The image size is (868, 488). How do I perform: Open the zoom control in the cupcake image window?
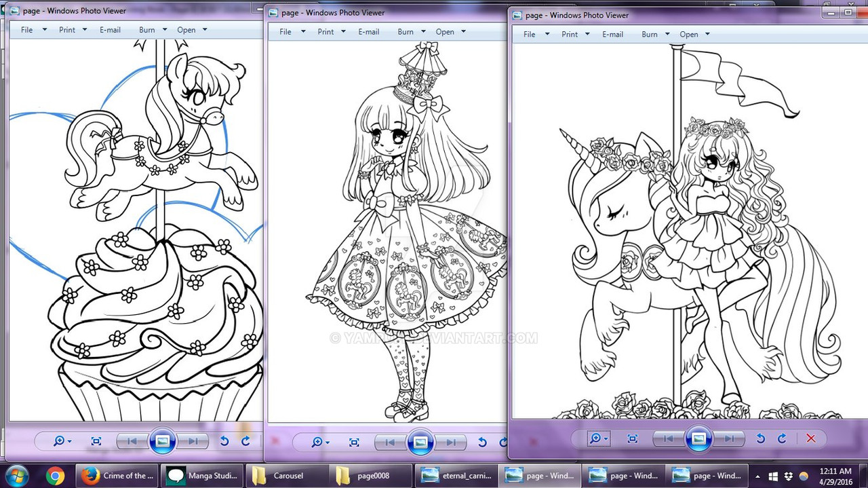62,441
